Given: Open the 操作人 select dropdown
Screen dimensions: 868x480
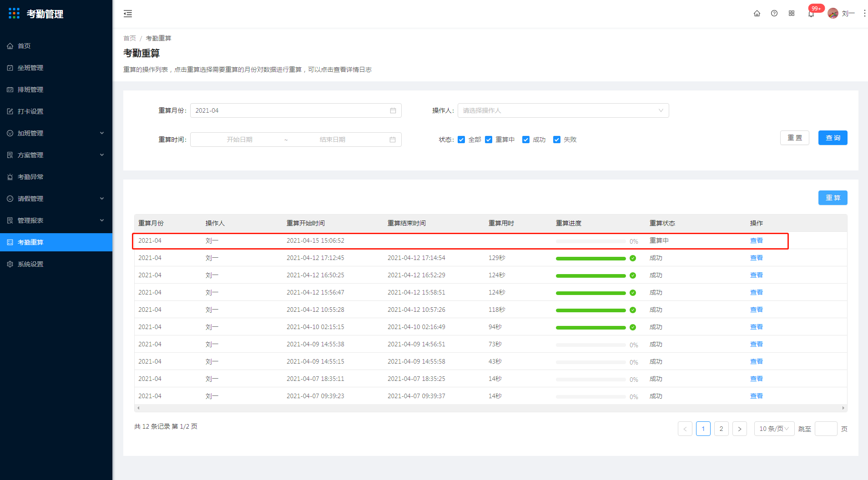Looking at the screenshot, I should click(x=563, y=110).
